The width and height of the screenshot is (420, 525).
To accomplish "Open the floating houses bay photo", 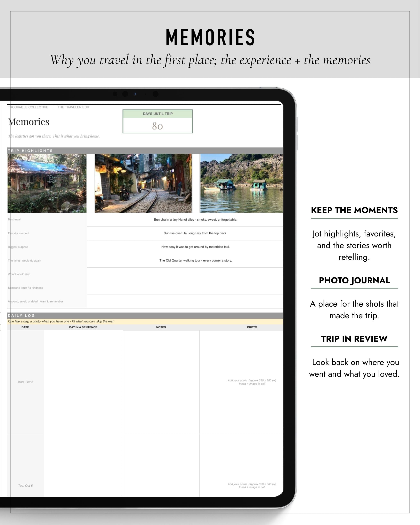I will pos(242,183).
